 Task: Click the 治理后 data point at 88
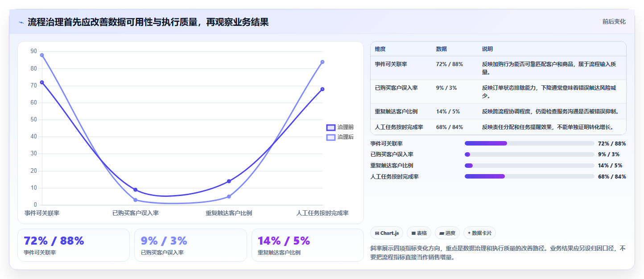[42, 55]
